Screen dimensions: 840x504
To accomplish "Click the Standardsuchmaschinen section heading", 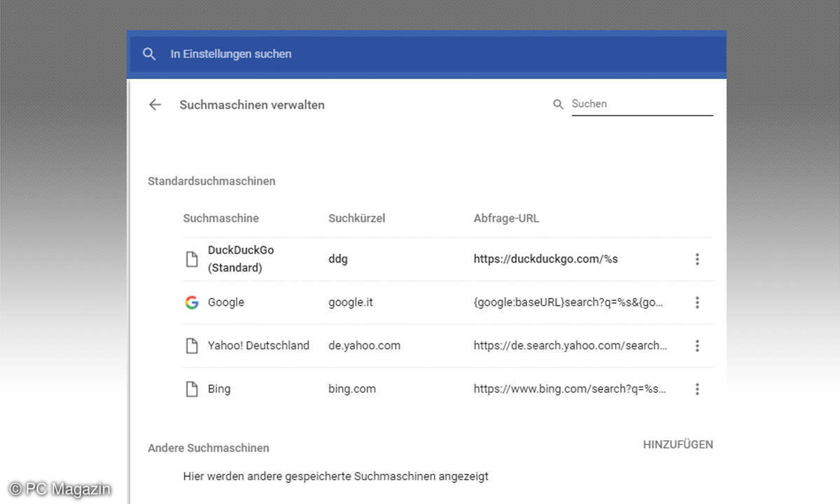I will click(x=211, y=181).
